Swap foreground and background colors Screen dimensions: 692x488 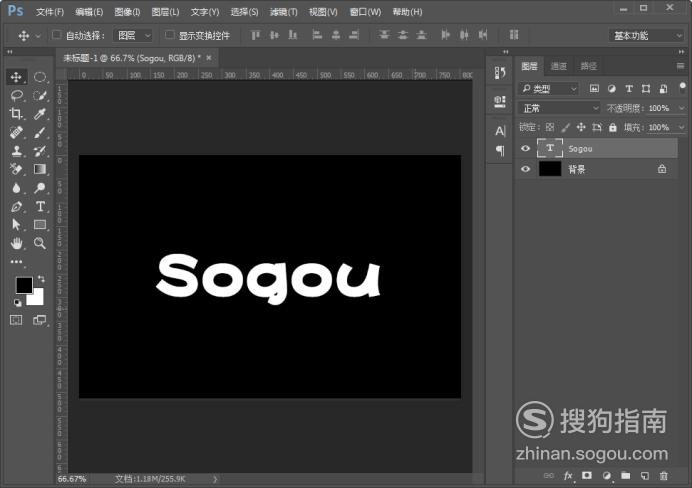click(41, 278)
